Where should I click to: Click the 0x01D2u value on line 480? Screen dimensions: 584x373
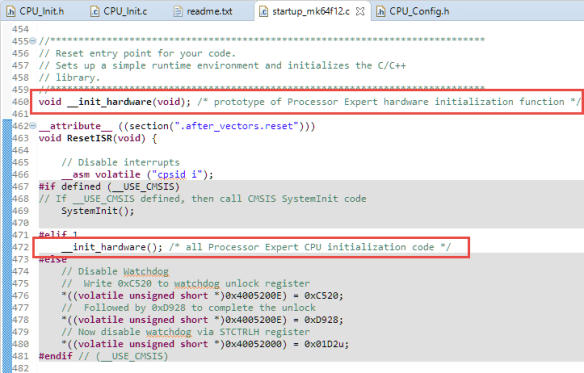pos(324,344)
